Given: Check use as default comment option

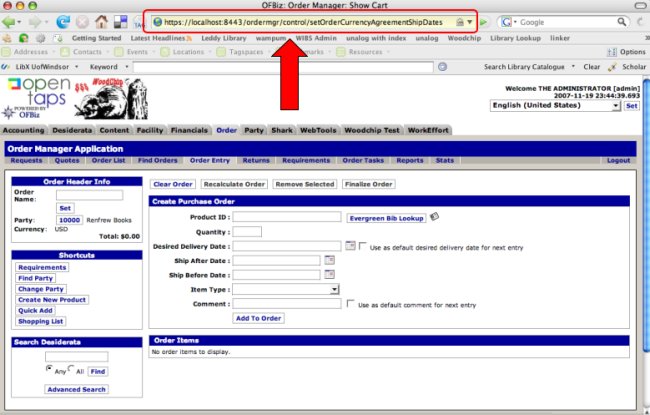Looking at the screenshot, I should click(x=350, y=303).
